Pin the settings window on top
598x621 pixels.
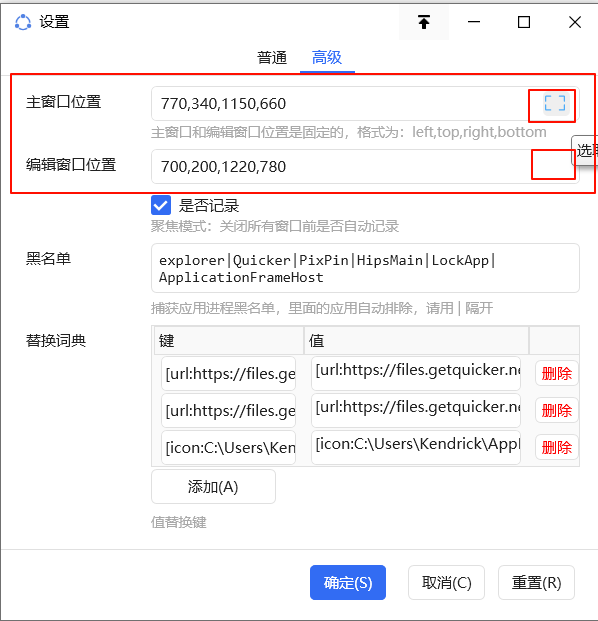(424, 22)
